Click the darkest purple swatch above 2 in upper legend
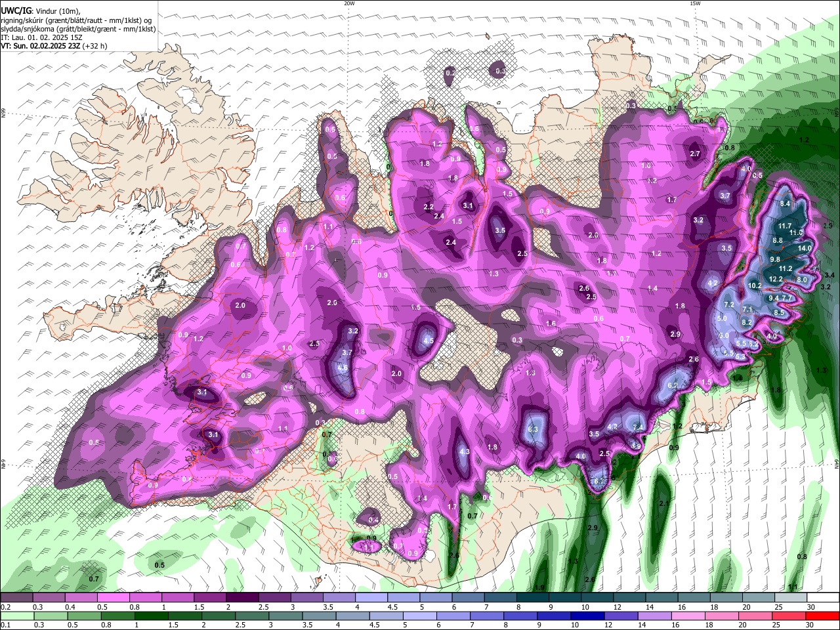 [242, 598]
